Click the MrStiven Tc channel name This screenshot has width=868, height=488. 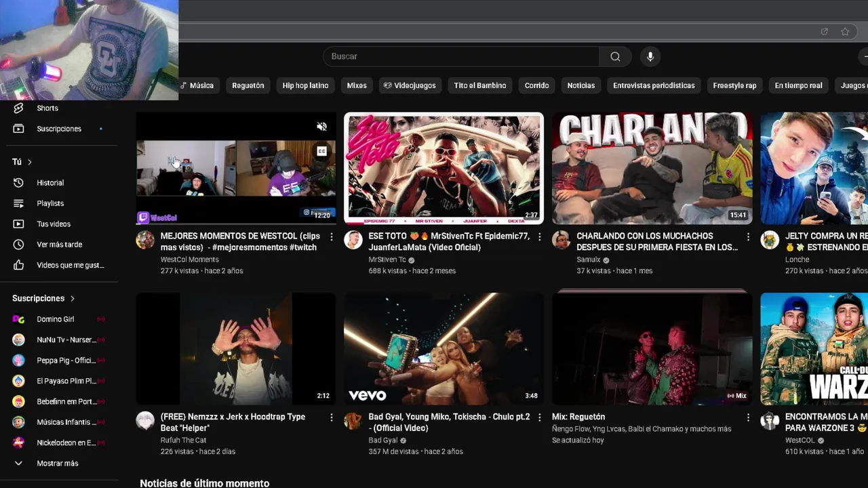pyautogui.click(x=387, y=260)
